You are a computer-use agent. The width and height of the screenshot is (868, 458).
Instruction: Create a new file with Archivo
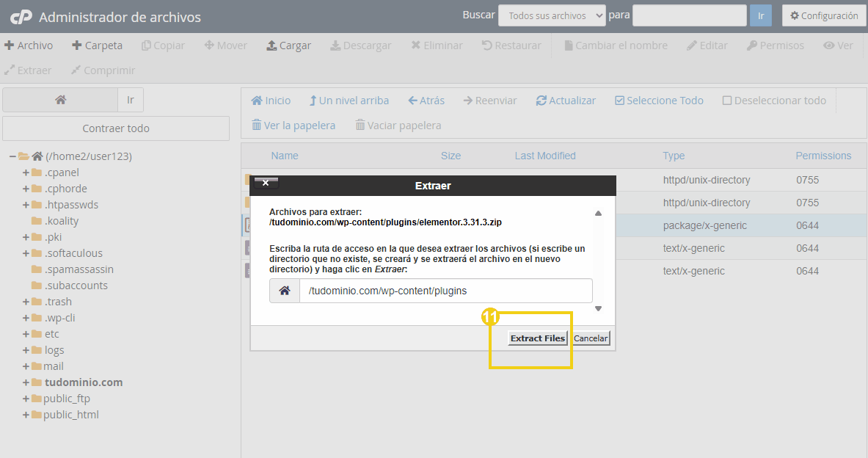pos(29,46)
